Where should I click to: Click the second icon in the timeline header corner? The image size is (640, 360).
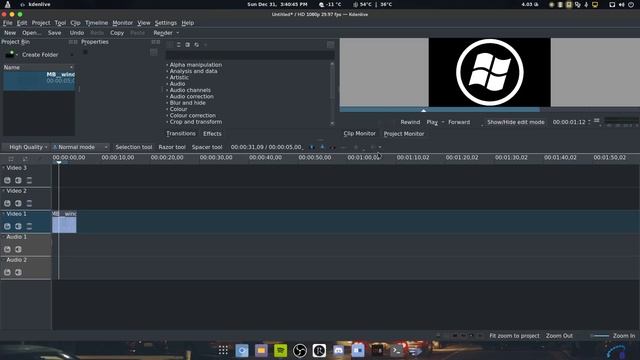[25, 158]
